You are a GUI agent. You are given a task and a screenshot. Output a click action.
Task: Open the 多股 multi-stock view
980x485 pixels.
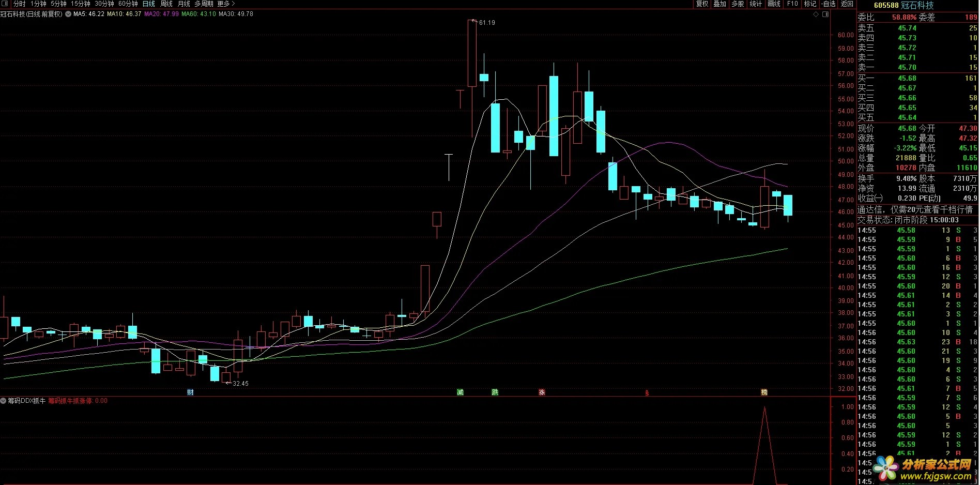pos(738,4)
